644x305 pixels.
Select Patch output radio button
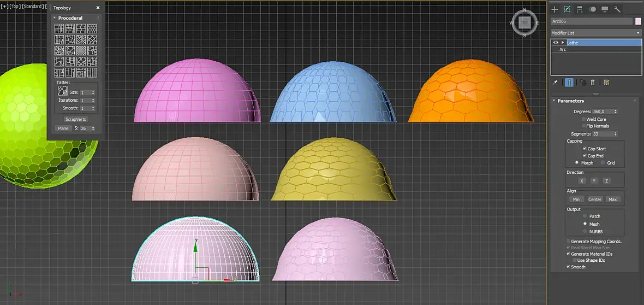click(585, 216)
